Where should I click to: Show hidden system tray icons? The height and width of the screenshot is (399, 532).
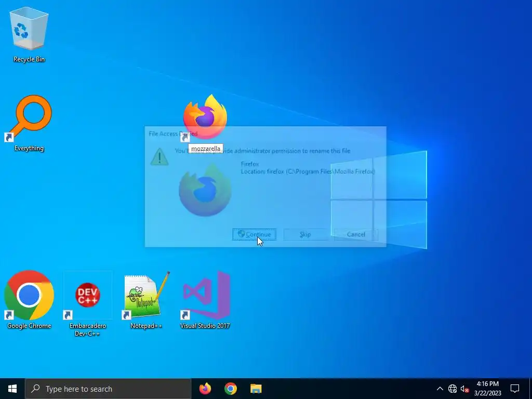440,389
